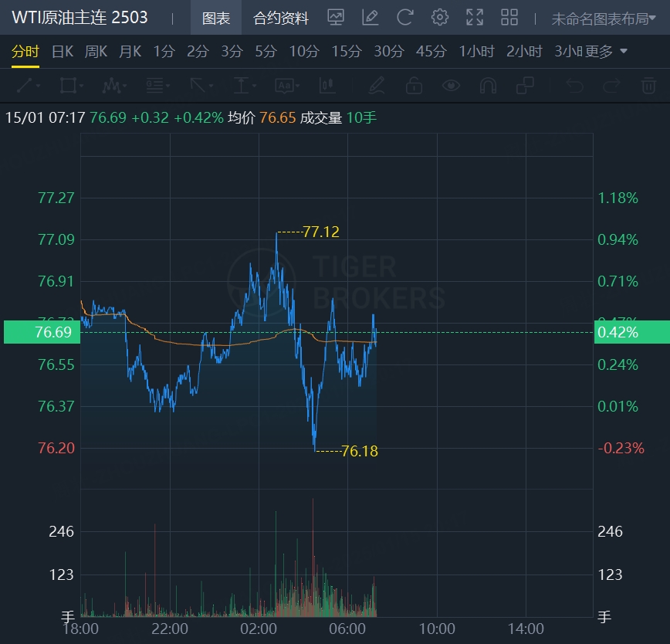Select the 日K period button
The image size is (670, 644).
point(63,52)
